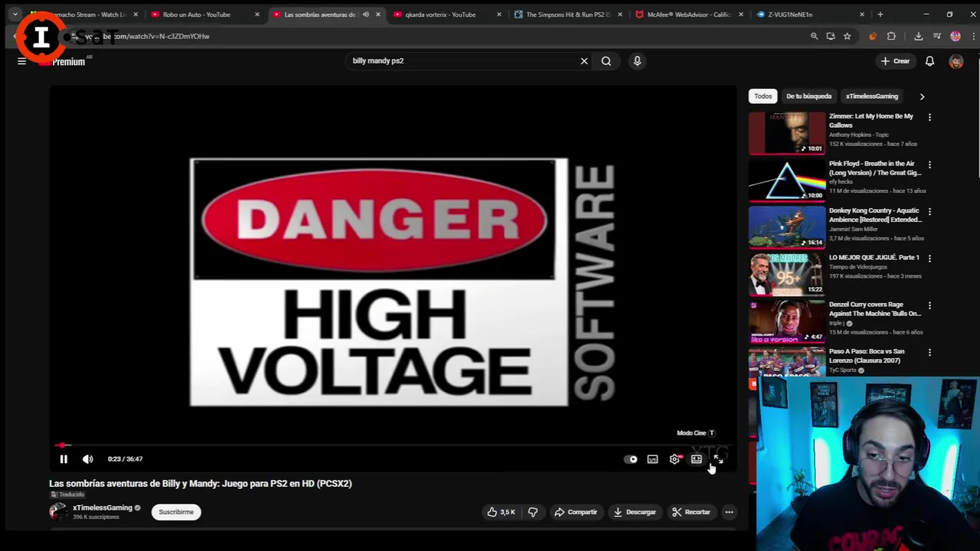980x551 pixels.
Task: Open browser downloads icon
Action: (x=918, y=36)
